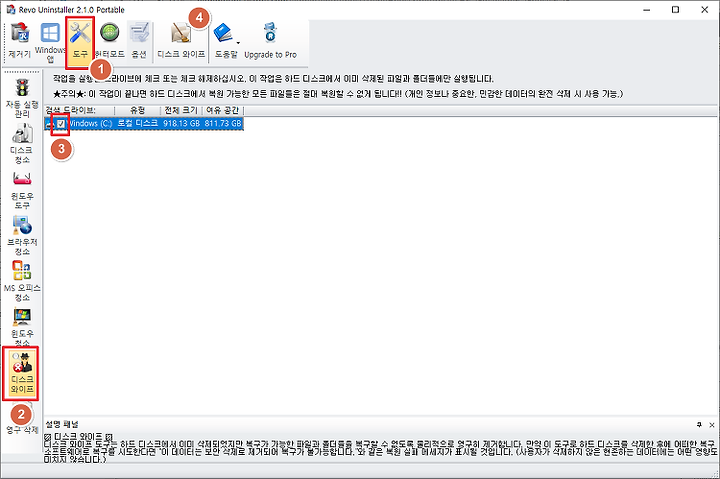Open 윈도우 정소 sidebar tool
The width and height of the screenshot is (720, 479).
click(x=22, y=327)
